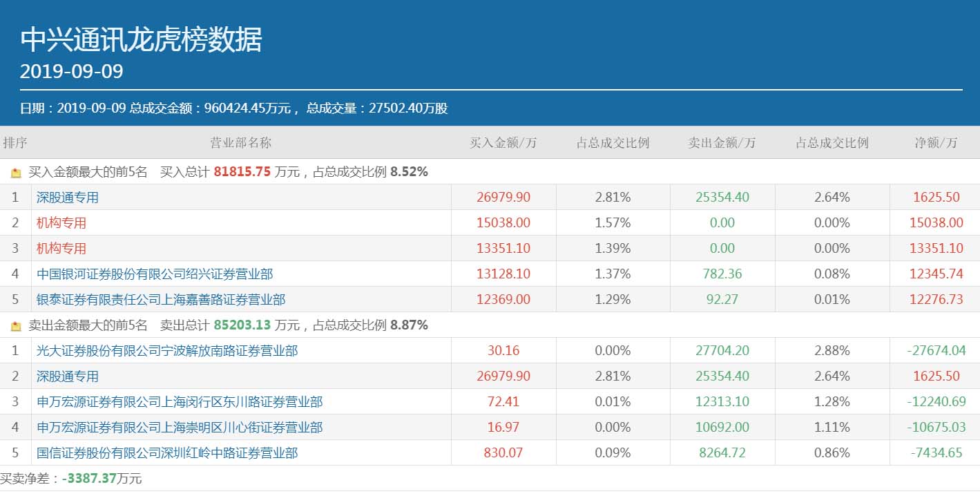Select the buy total 81815.75
Viewport: 980px width, 496px height.
(x=242, y=172)
